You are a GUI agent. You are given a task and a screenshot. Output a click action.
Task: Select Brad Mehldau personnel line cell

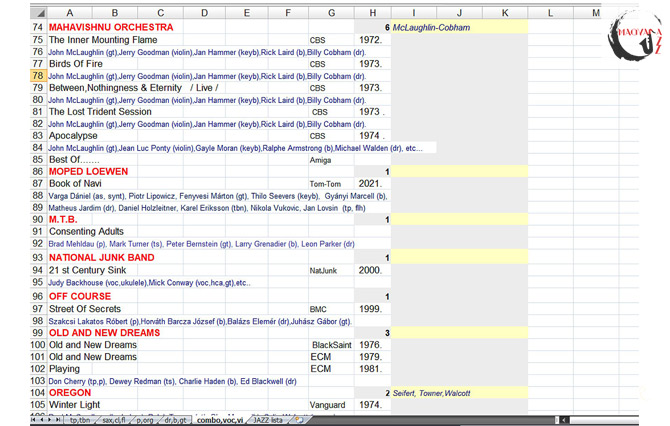point(201,244)
